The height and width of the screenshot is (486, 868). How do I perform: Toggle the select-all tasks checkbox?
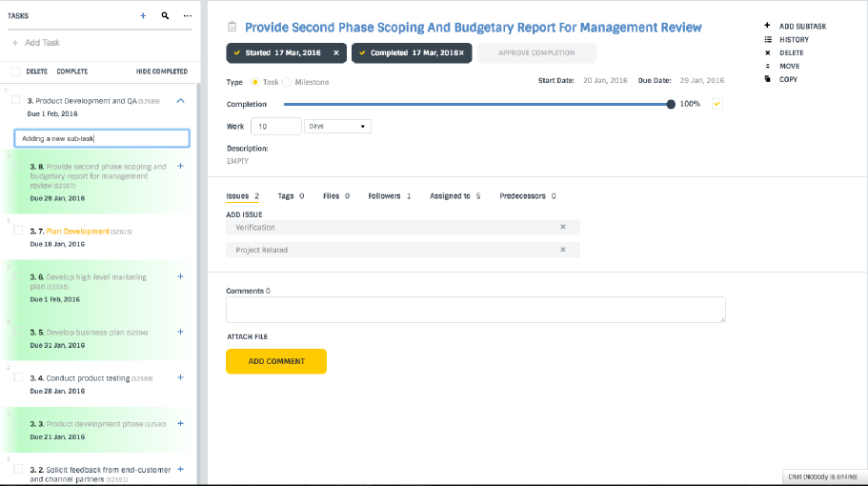point(15,71)
